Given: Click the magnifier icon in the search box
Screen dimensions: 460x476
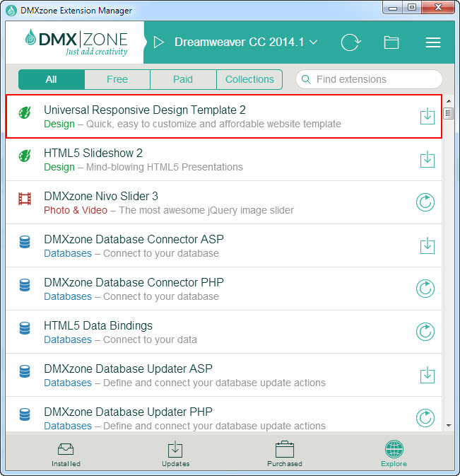Looking at the screenshot, I should 306,79.
